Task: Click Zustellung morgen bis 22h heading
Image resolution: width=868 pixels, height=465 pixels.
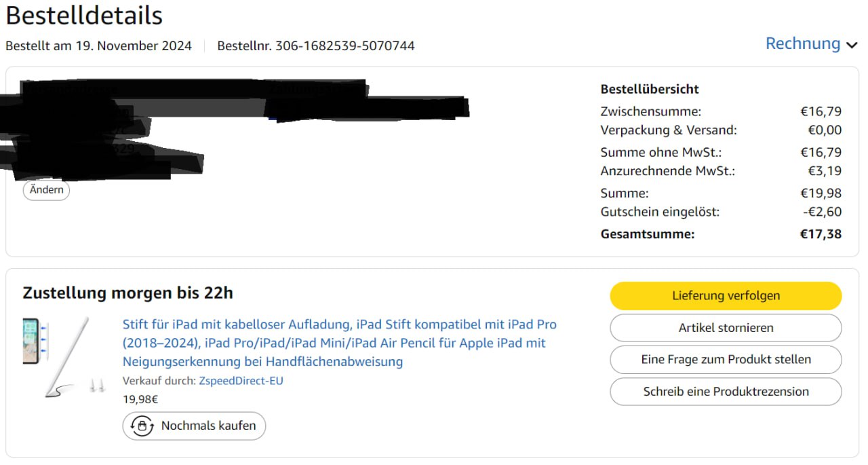Action: click(x=128, y=293)
